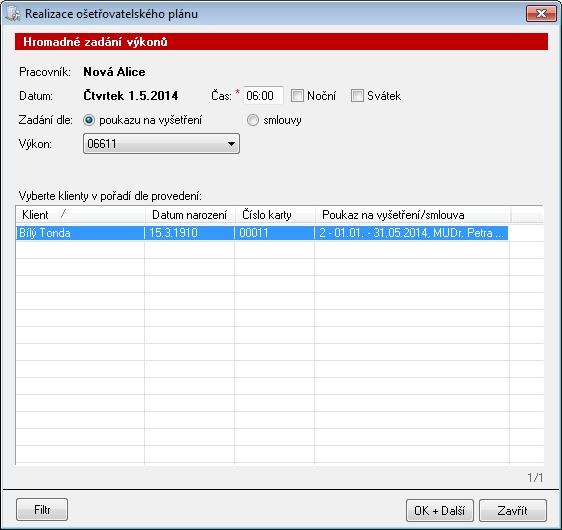Click the application icon in title bar
The width and height of the screenshot is (562, 530).
click(13, 14)
